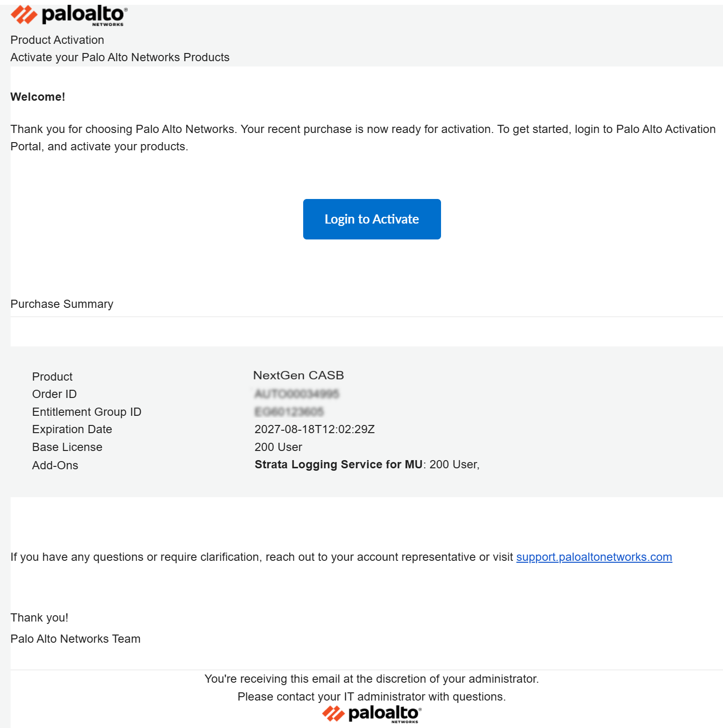Click the Palo Alto Networks Team signature
This screenshot has height=728, width=723.
click(x=76, y=639)
